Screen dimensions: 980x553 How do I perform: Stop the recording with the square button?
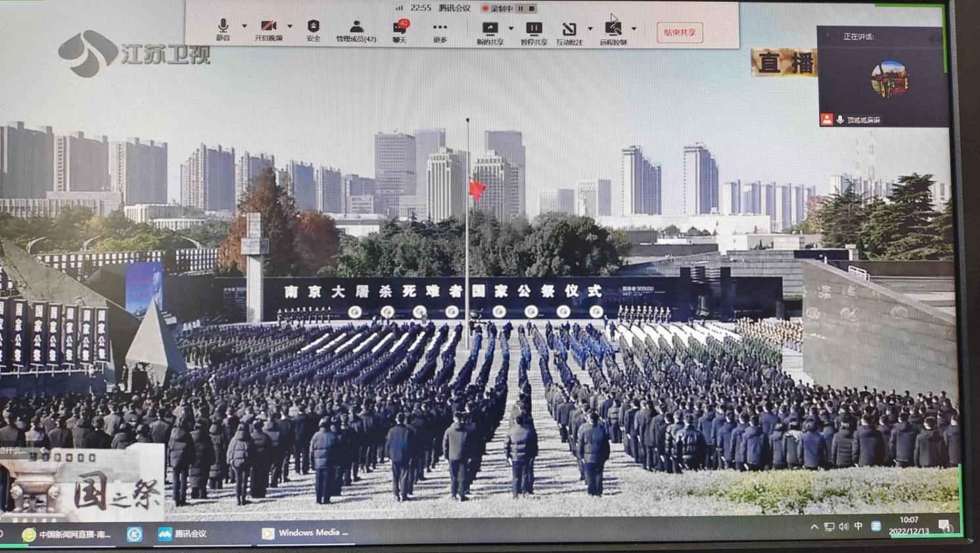tap(532, 9)
